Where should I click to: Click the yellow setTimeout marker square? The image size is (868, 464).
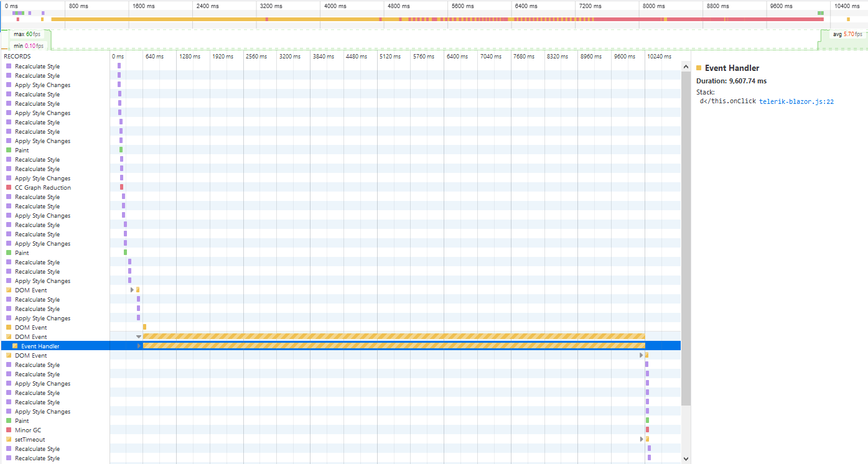tap(9, 439)
